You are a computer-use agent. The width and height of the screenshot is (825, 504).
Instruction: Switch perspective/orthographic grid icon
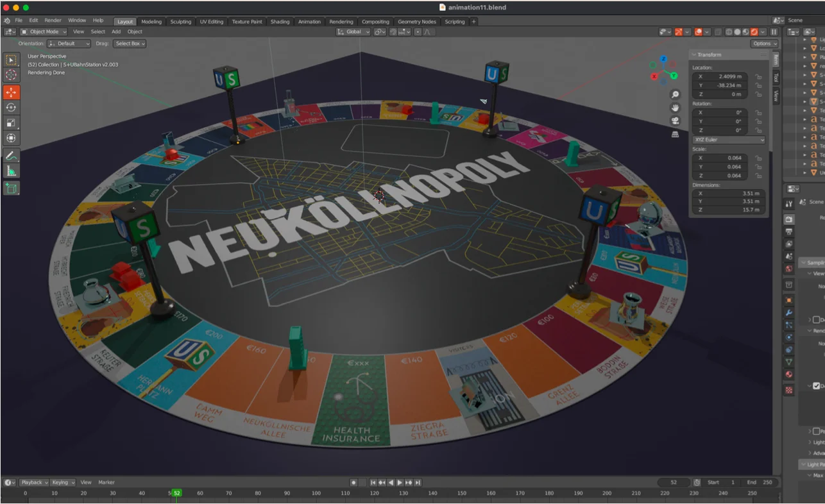click(x=675, y=134)
